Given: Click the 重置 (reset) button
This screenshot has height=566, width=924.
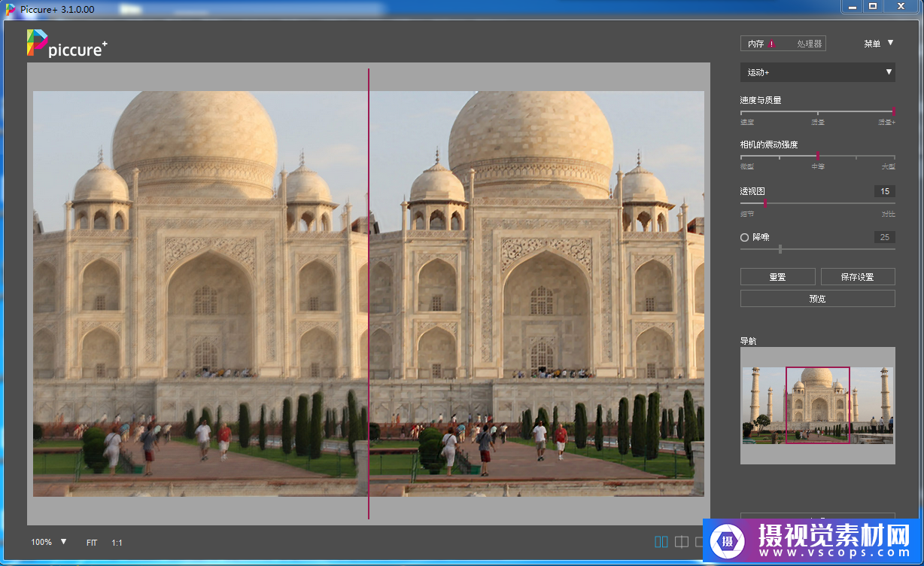Looking at the screenshot, I should [777, 277].
